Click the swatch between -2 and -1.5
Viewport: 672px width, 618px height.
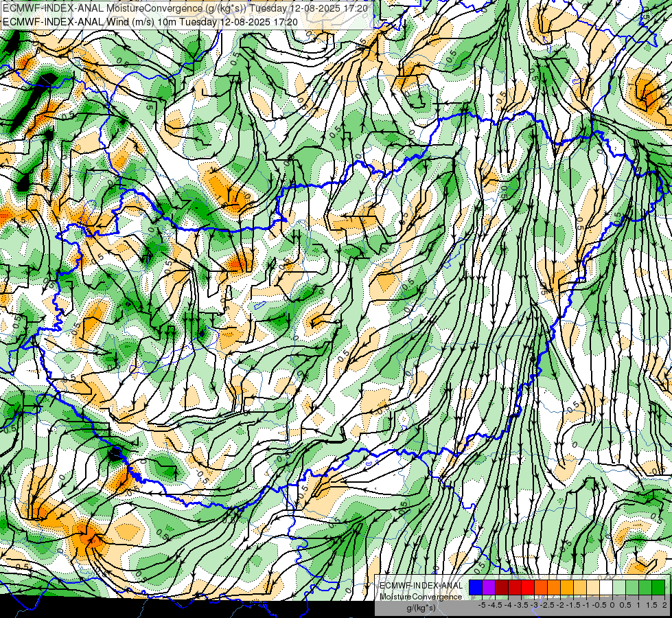pyautogui.click(x=567, y=587)
